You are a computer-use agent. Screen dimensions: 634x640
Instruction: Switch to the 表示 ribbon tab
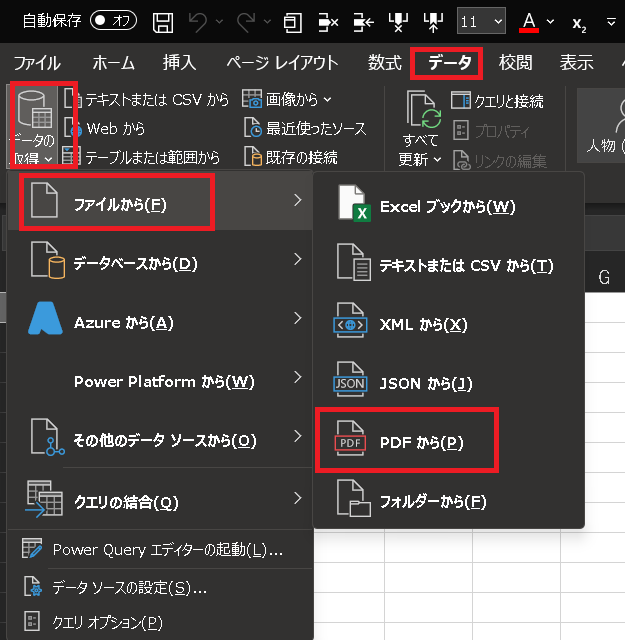576,63
